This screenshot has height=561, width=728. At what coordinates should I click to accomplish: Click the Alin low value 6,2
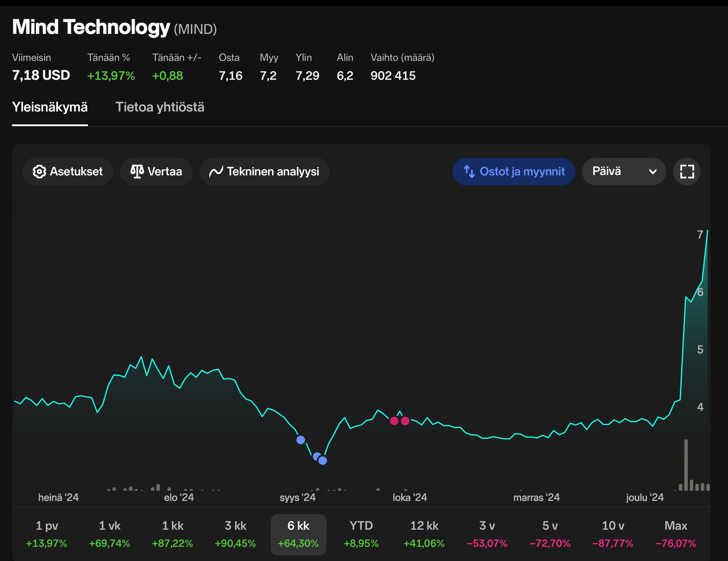pyautogui.click(x=345, y=76)
